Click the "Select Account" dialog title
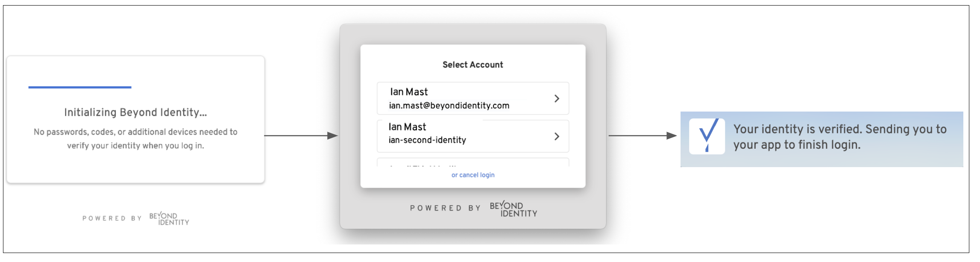The width and height of the screenshot is (980, 262). point(472,65)
